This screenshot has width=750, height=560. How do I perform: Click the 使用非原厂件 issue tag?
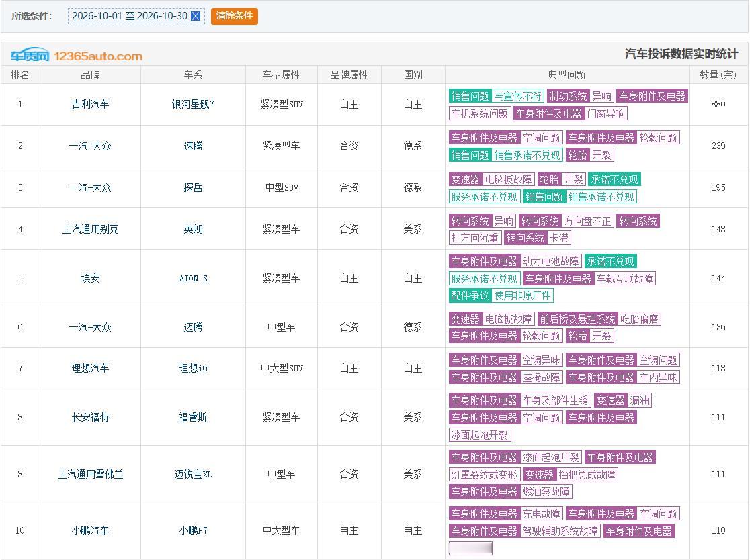522,295
